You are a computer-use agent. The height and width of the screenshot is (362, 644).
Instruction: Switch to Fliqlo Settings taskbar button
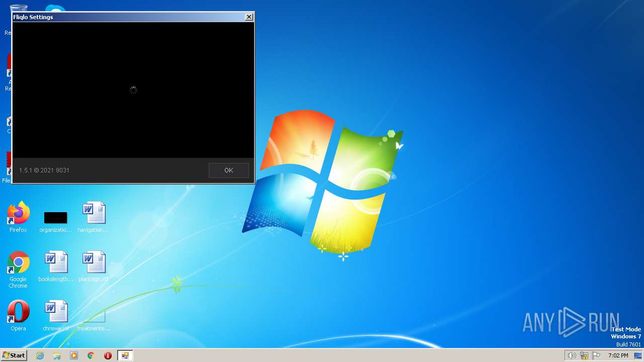[125, 355]
